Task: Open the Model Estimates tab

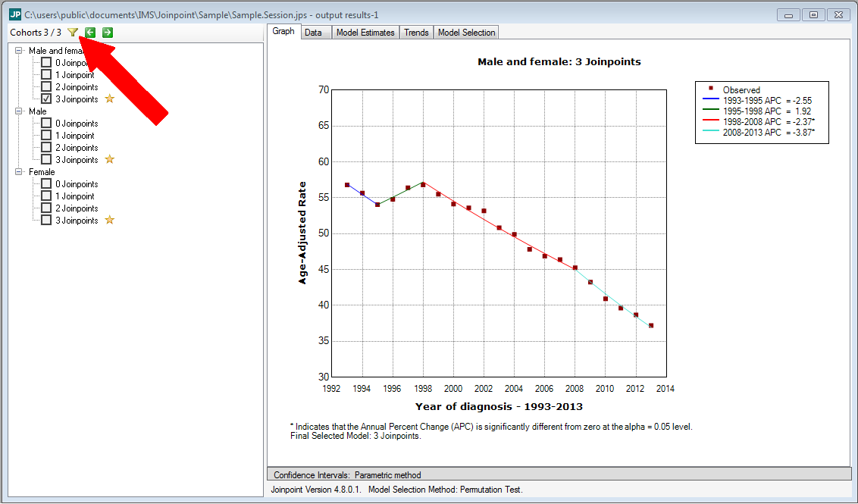Action: 365,33
